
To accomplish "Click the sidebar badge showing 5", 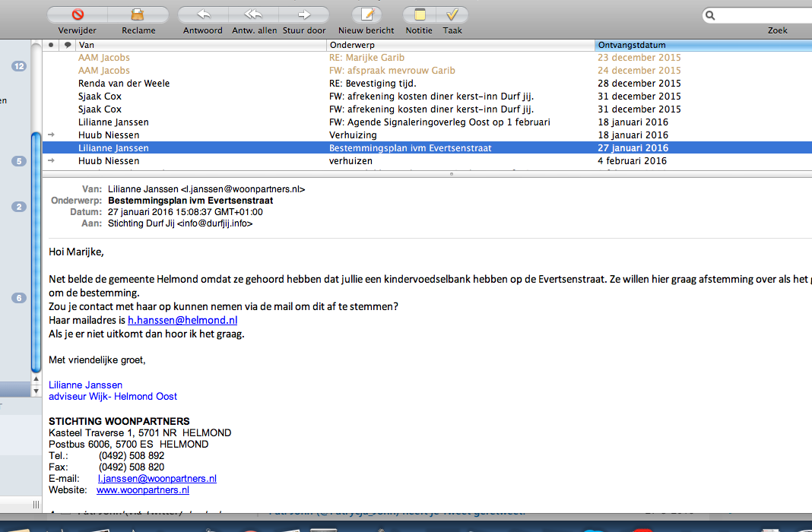I will tap(19, 161).
